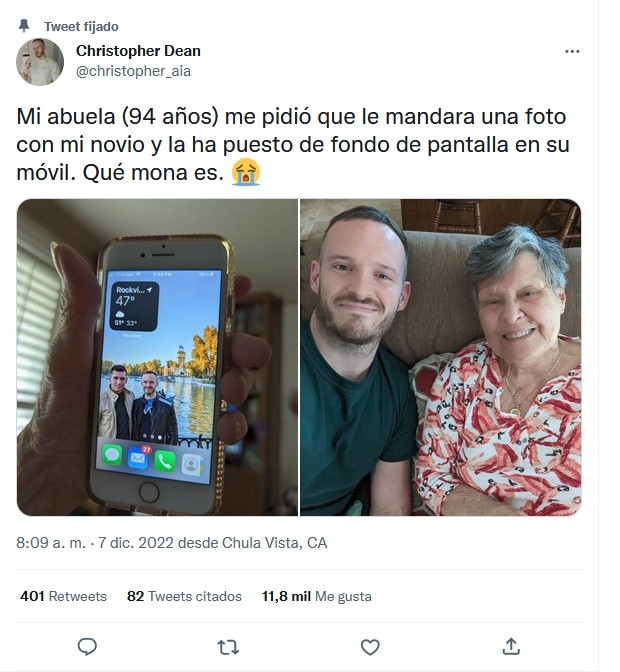View the 401 Retweets list
The height and width of the screenshot is (672, 620).
point(63,596)
